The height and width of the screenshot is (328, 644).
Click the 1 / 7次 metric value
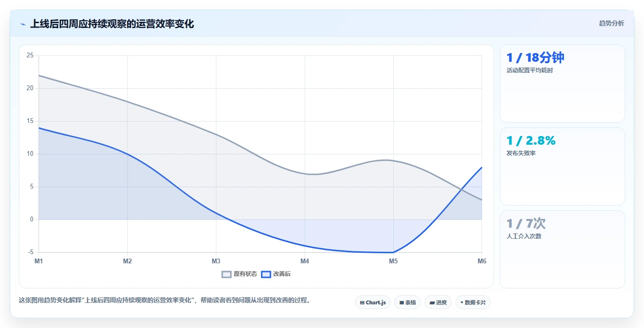click(526, 223)
